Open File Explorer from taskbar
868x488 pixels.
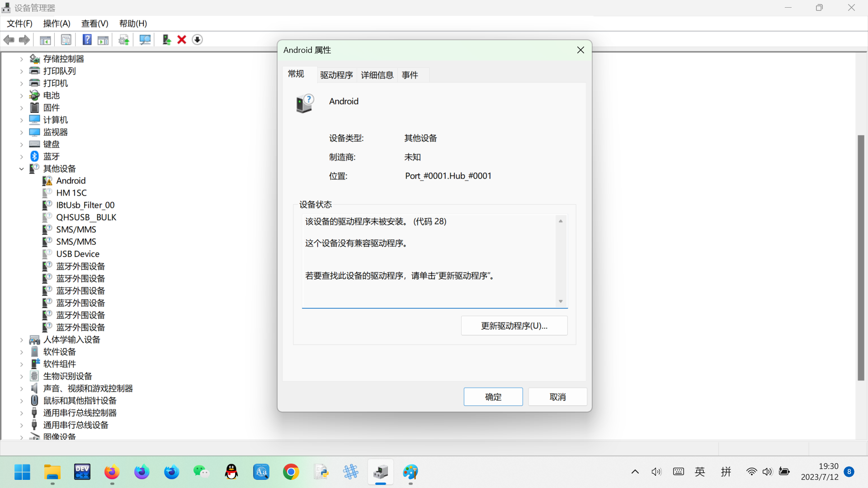(52, 472)
